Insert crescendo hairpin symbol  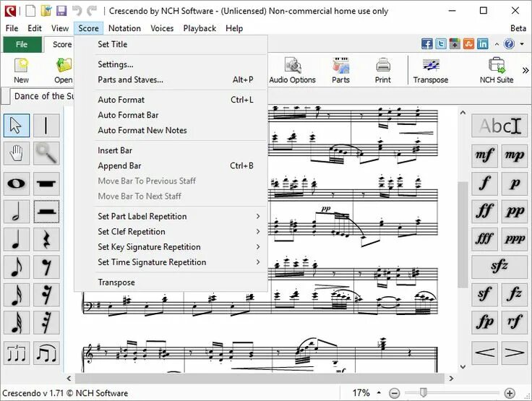pos(484,353)
